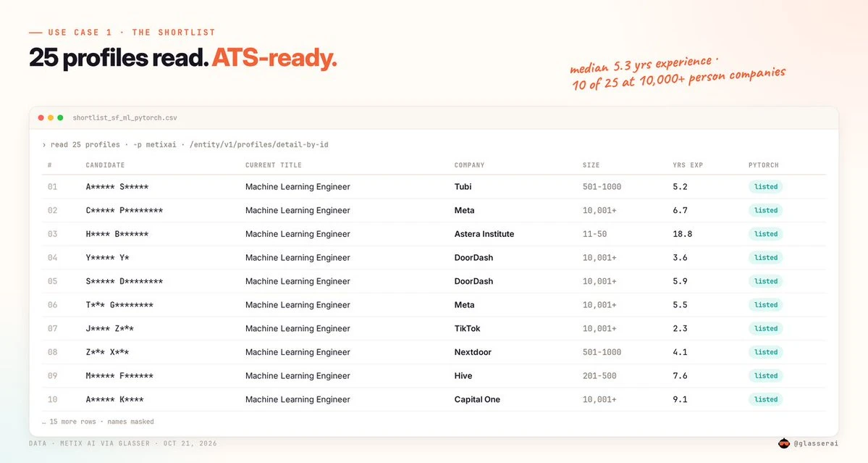Click the Nextdoor company cell
The width and height of the screenshot is (868, 463).
[473, 352]
